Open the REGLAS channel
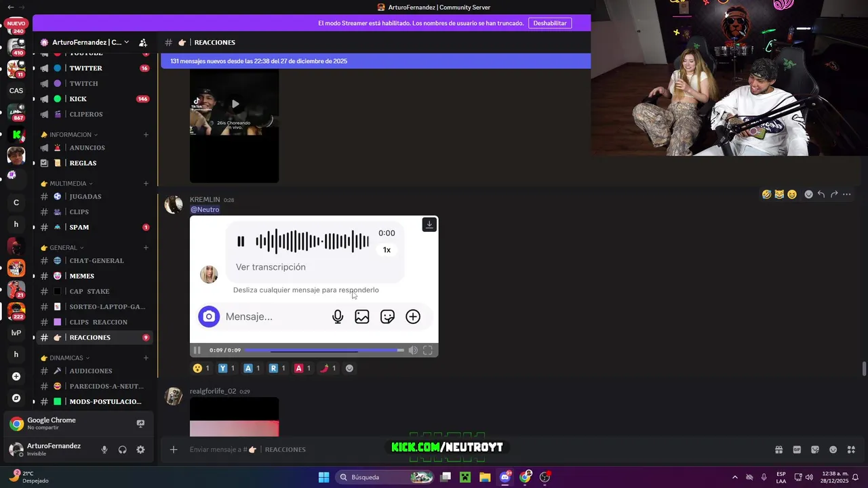Viewport: 868px width, 488px height. click(x=95, y=163)
